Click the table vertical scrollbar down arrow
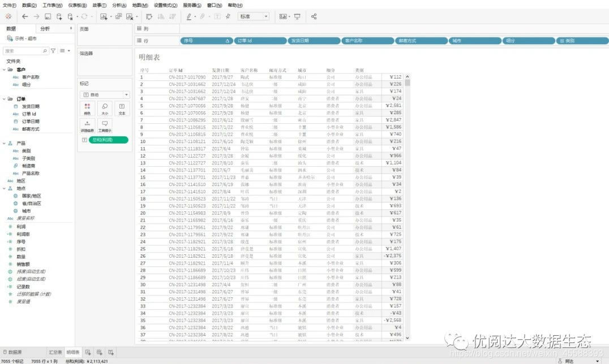Screen dimensions: 609x364 [408, 338]
